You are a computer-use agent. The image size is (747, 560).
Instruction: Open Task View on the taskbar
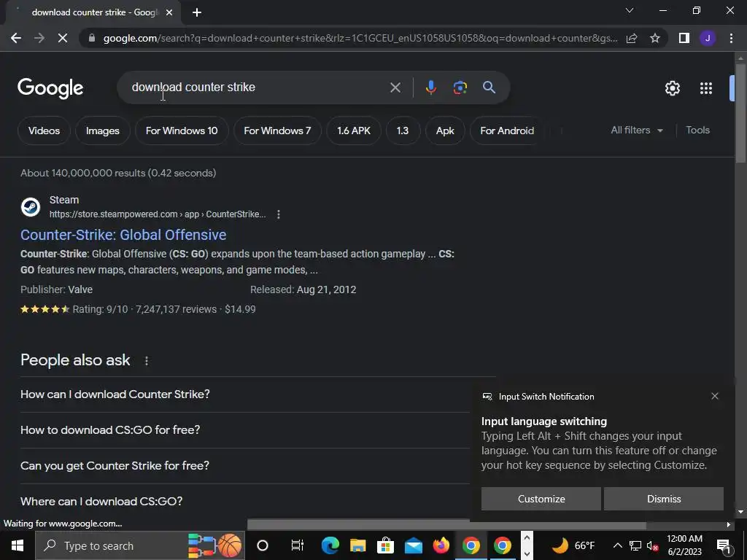(298, 545)
